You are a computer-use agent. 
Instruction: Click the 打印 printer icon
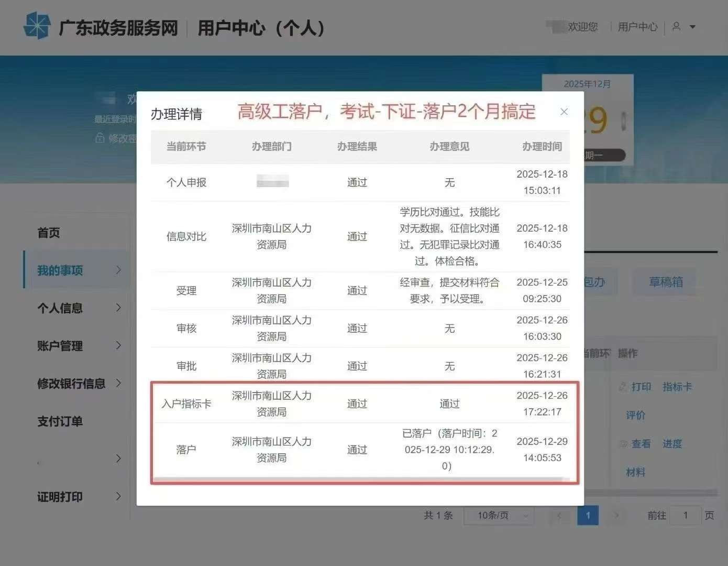(x=623, y=387)
